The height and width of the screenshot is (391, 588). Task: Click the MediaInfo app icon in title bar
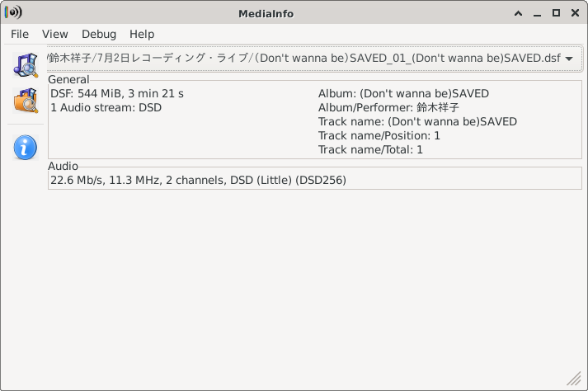(13, 13)
